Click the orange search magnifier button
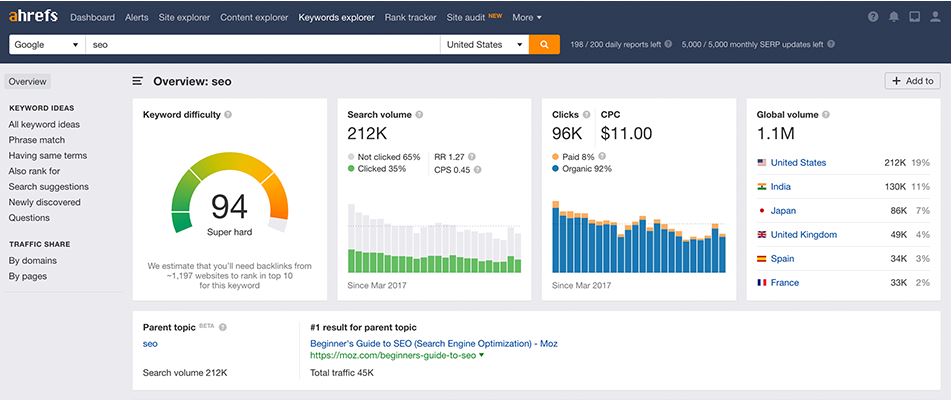 pyautogui.click(x=544, y=44)
